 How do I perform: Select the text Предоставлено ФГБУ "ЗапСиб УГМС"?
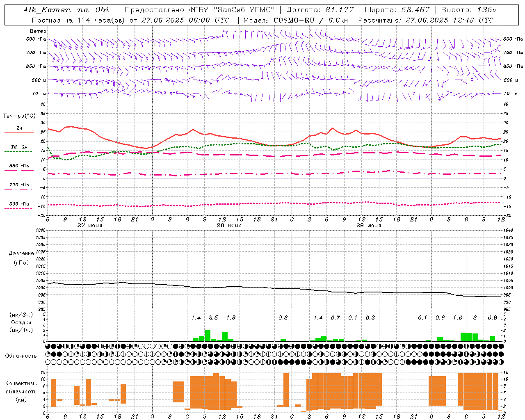click(x=200, y=10)
